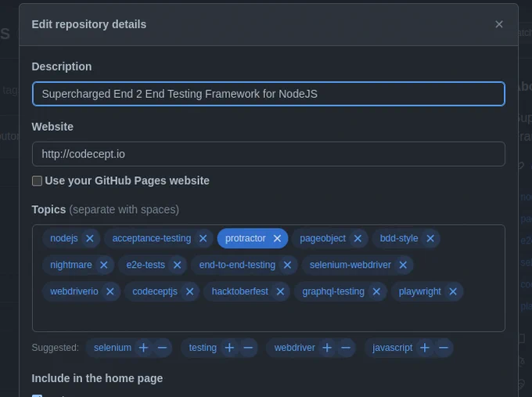Viewport: 532px width, 397px height.
Task: Remove the selenium-webdriver topic
Action: (x=403, y=265)
